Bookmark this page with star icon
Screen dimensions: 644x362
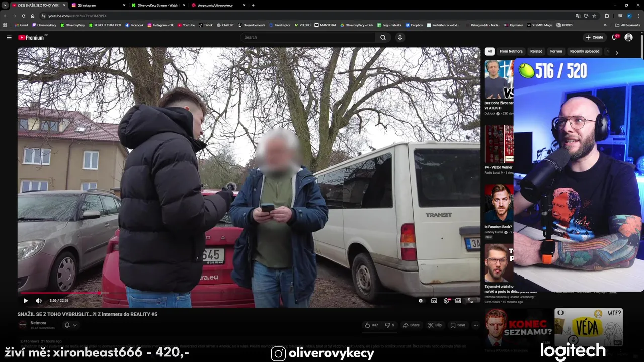pyautogui.click(x=594, y=16)
